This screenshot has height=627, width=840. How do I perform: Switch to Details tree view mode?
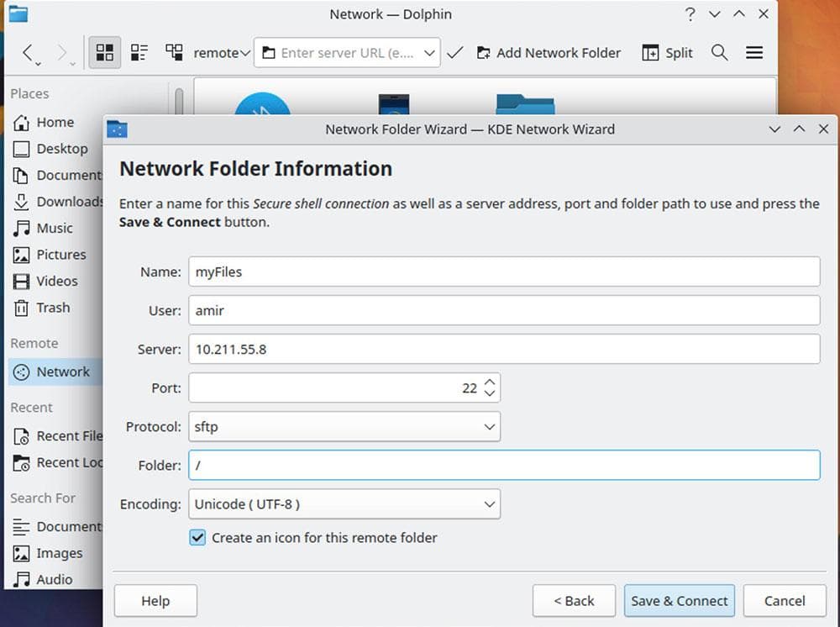coord(174,53)
